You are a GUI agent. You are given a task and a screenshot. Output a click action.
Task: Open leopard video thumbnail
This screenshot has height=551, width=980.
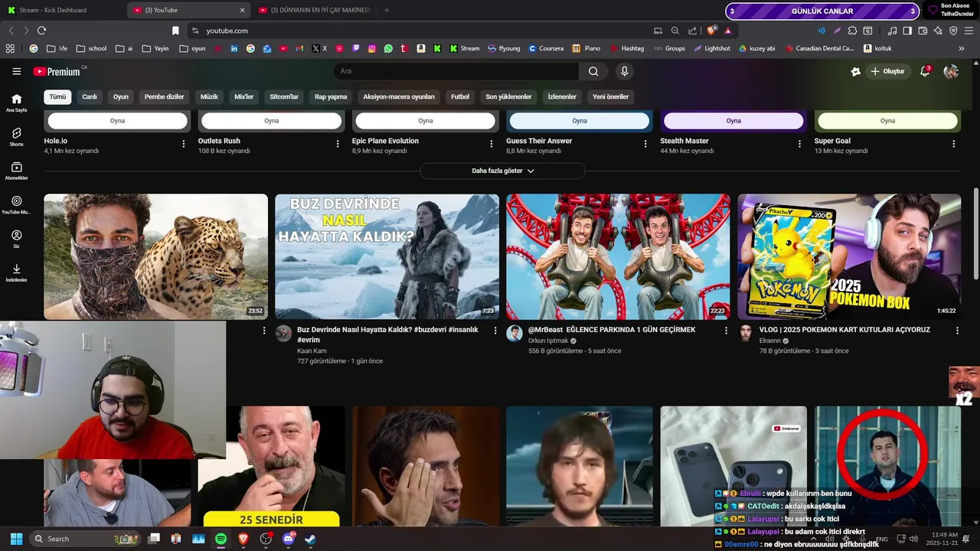(x=155, y=256)
